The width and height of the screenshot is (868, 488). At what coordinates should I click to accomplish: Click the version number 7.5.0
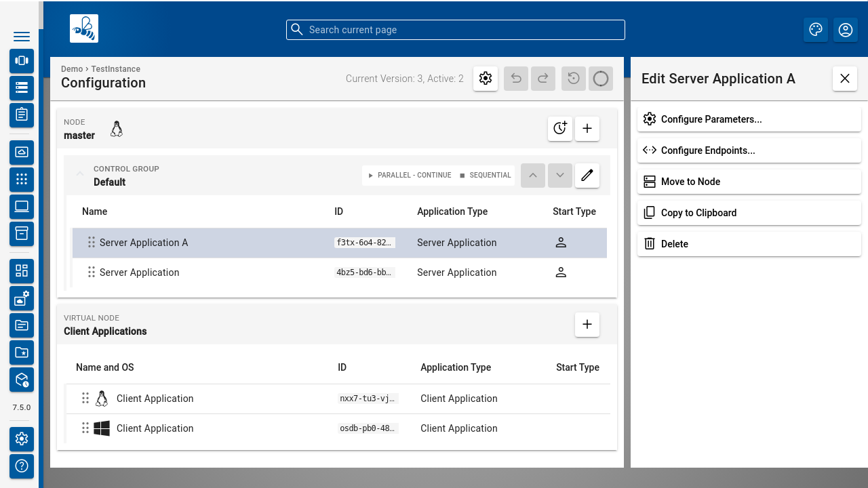point(22,407)
